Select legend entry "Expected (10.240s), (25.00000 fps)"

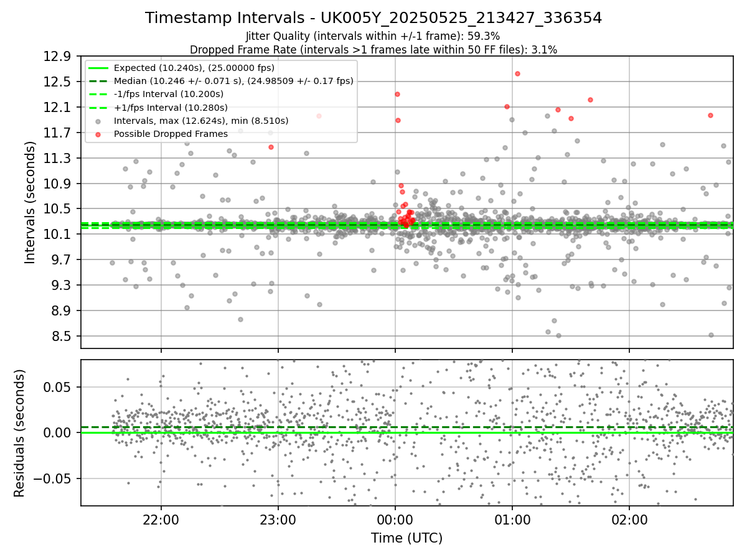pos(194,68)
